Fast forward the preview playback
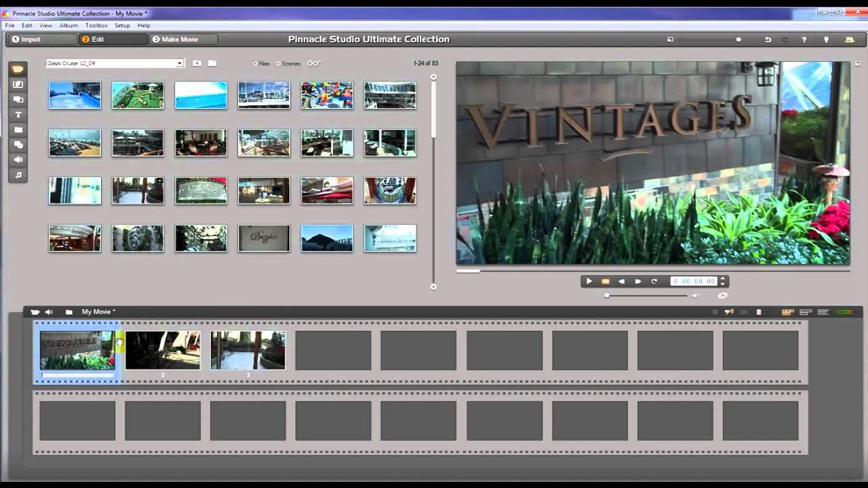 coord(638,281)
